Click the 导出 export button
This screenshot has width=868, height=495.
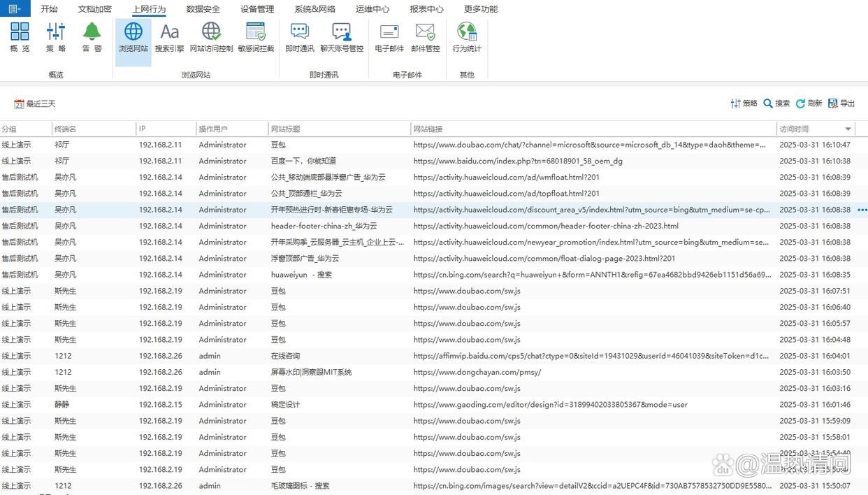(x=841, y=103)
